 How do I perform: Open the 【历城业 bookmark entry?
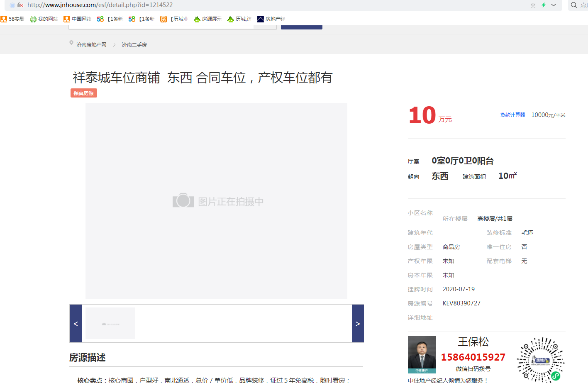(176, 19)
